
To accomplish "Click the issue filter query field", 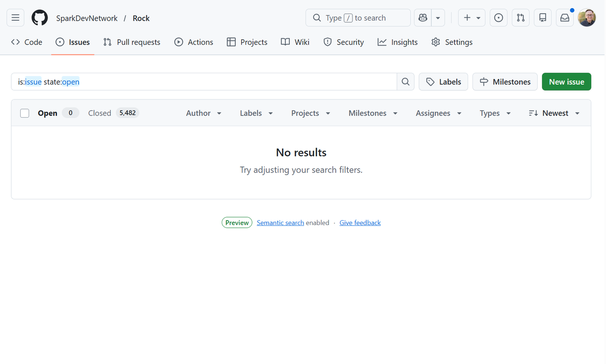I will click(204, 82).
